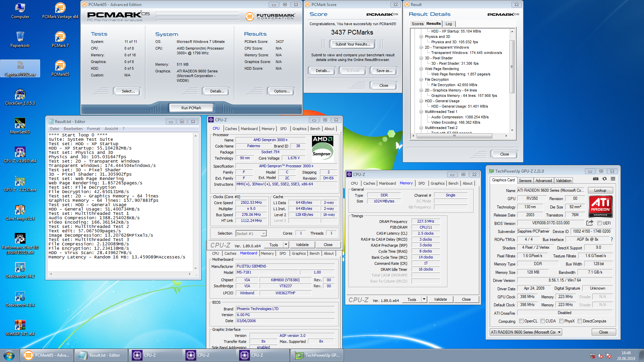Click Options... button in PCMark05
This screenshot has width=644, height=362.
click(x=281, y=91)
